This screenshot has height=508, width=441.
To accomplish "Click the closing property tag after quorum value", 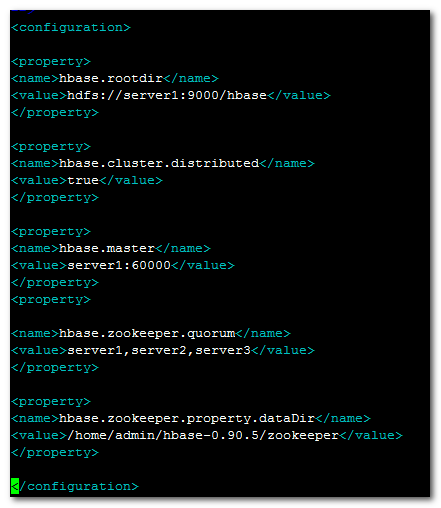I will [55, 367].
